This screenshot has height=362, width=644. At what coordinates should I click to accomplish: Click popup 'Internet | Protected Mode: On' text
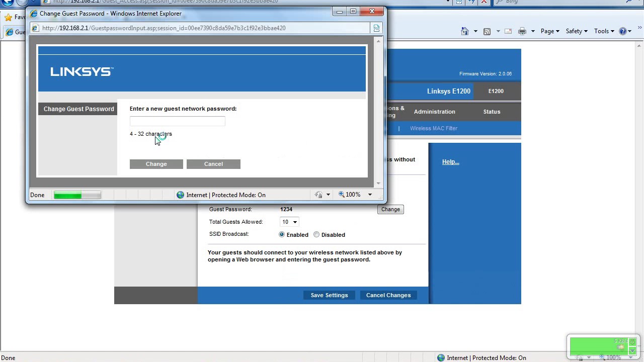226,195
